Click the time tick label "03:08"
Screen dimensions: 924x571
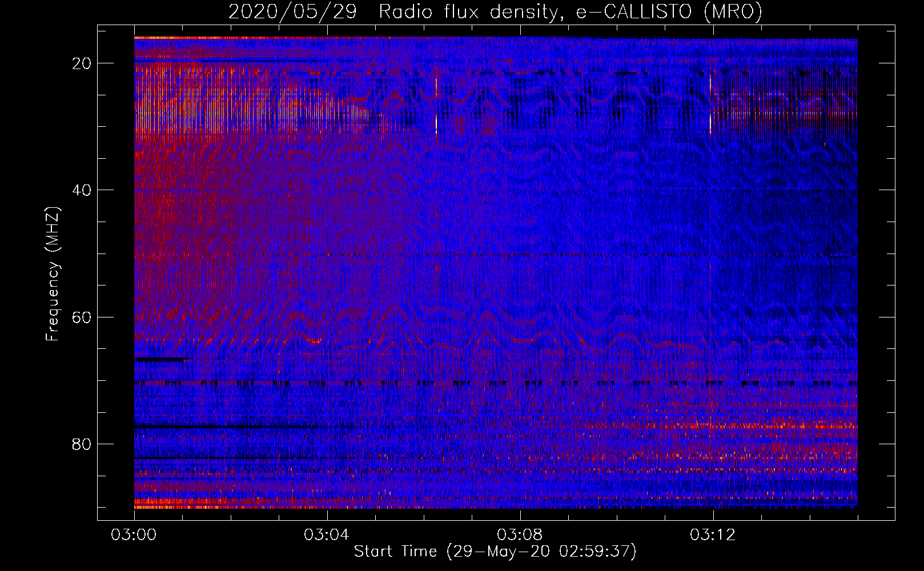(x=520, y=535)
